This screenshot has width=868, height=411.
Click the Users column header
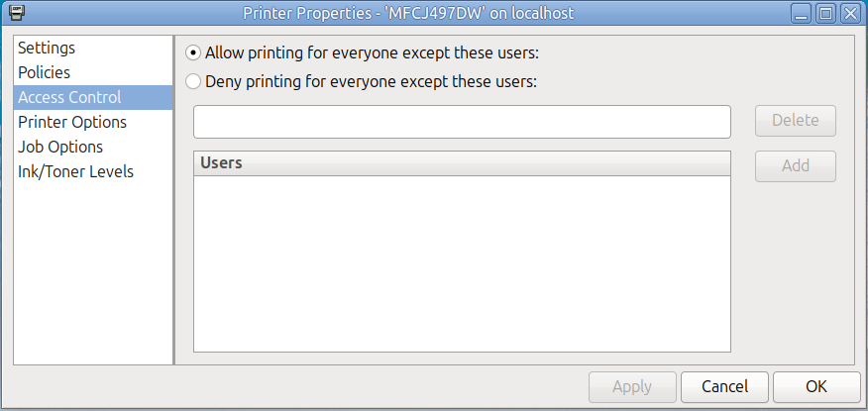point(462,163)
